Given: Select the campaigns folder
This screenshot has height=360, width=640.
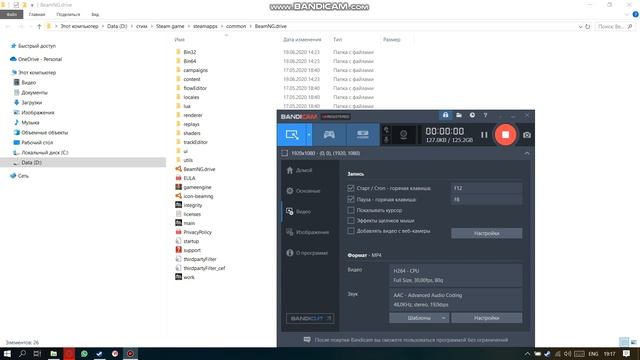Looking at the screenshot, I should tap(196, 70).
